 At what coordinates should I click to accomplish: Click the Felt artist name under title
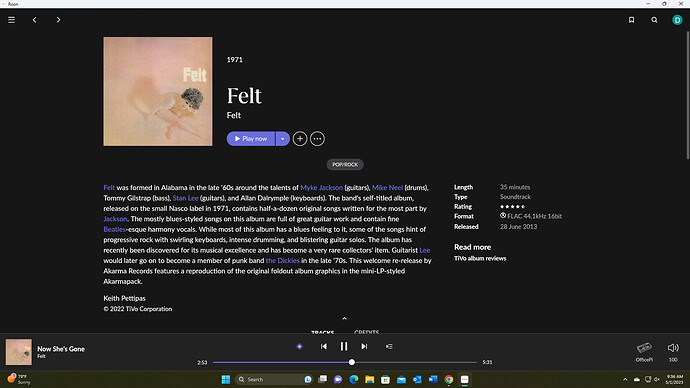point(234,115)
